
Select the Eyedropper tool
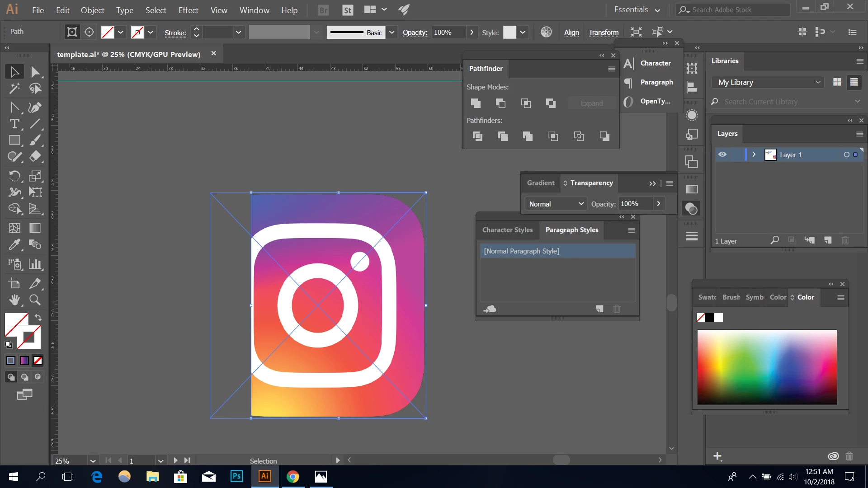14,244
